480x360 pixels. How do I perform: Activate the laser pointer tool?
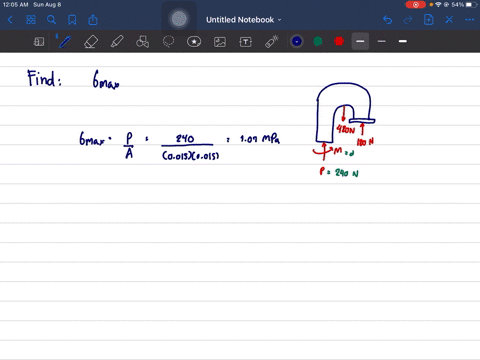[272, 42]
